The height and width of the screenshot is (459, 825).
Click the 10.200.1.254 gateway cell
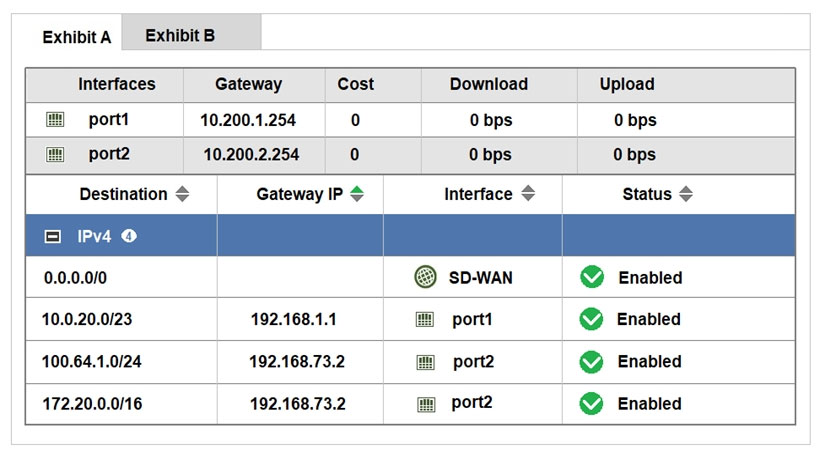point(248,120)
